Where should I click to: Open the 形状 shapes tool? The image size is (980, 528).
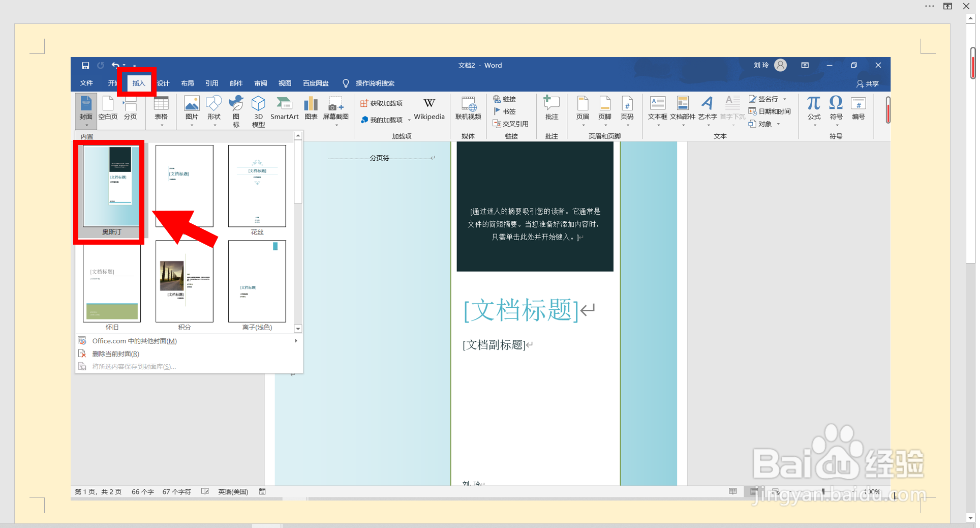pos(214,110)
